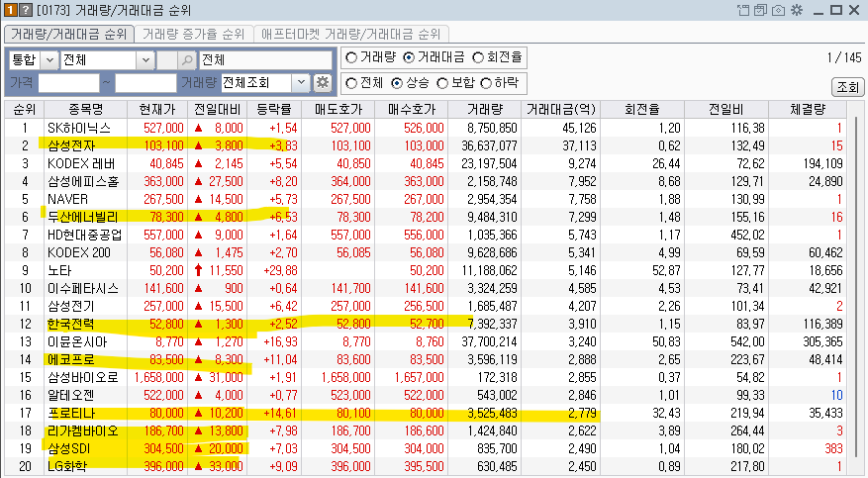Click 삼성바이오로 price 1,658,000

pos(159,377)
